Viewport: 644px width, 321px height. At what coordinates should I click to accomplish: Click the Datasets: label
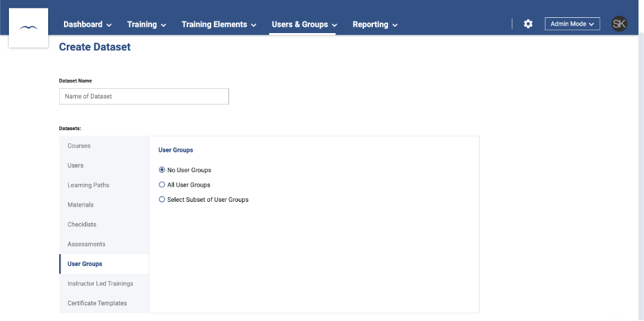click(x=70, y=128)
